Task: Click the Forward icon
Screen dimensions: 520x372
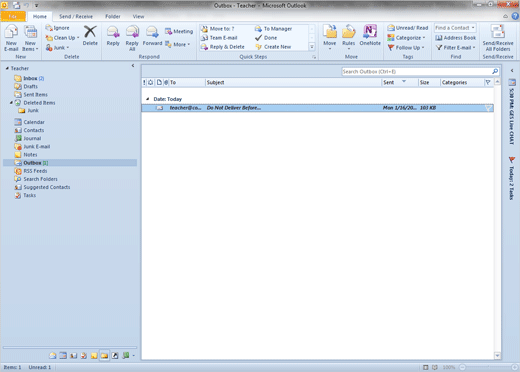Action: tap(152, 32)
